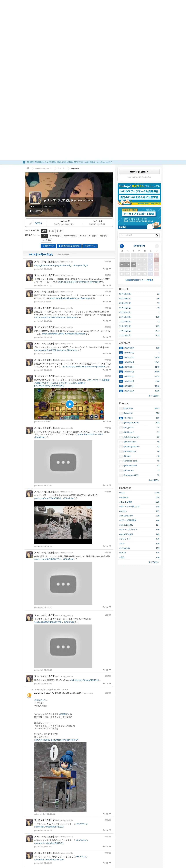Click the @YouTube friend avatar icon
Screen dimensions: 186x868
pos(121,408)
